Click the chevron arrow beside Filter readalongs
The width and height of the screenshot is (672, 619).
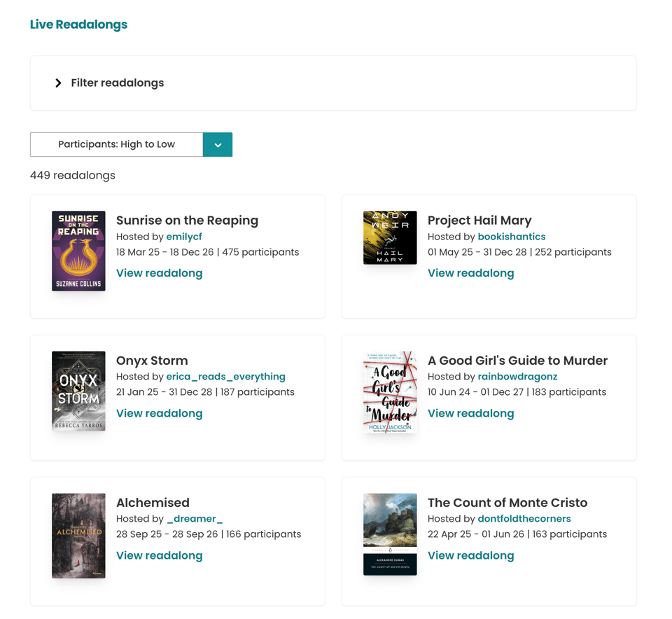(59, 83)
